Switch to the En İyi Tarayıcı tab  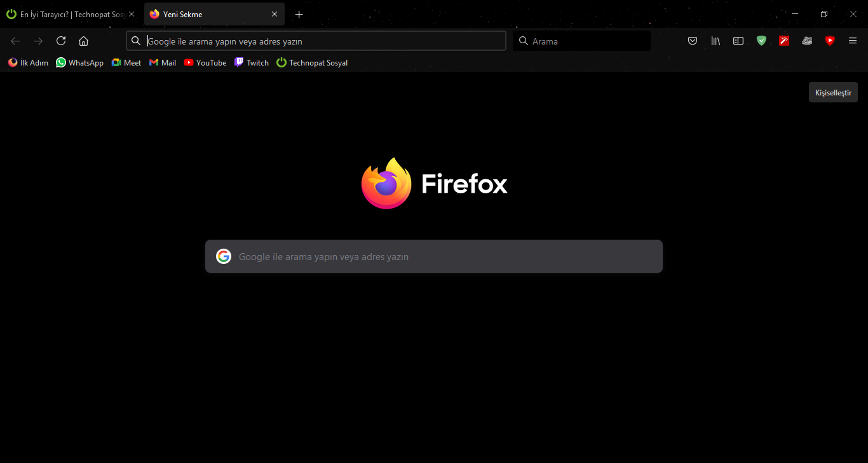[71, 14]
